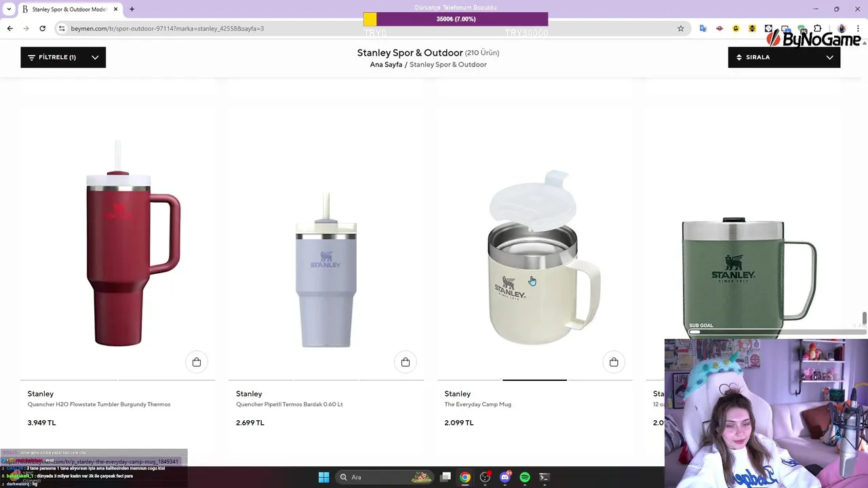The width and height of the screenshot is (868, 488).
Task: Open Quencher Pipetli Termos Bardak 0.60 Lt link
Action: pyautogui.click(x=290, y=404)
